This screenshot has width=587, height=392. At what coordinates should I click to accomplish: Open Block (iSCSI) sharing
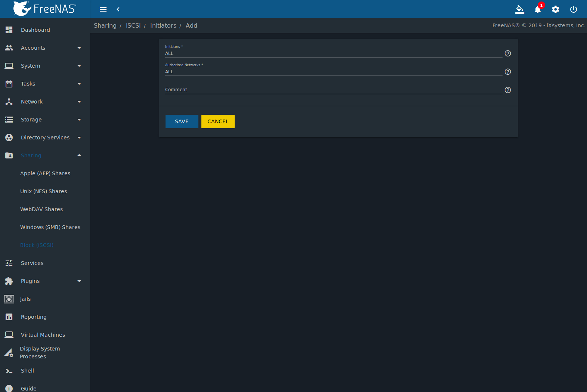click(x=37, y=245)
